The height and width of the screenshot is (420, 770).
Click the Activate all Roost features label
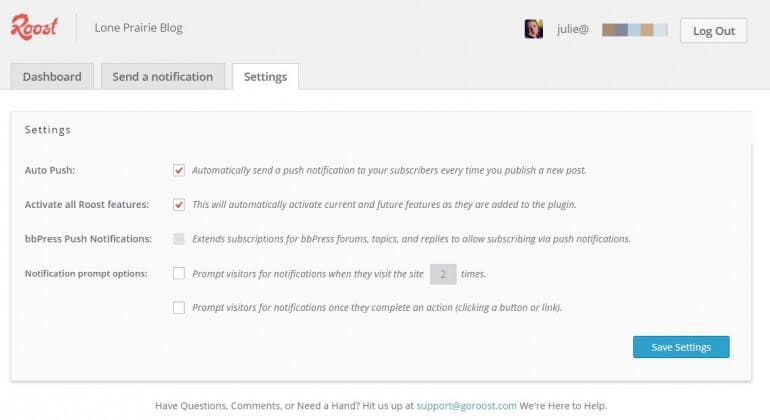click(86, 205)
